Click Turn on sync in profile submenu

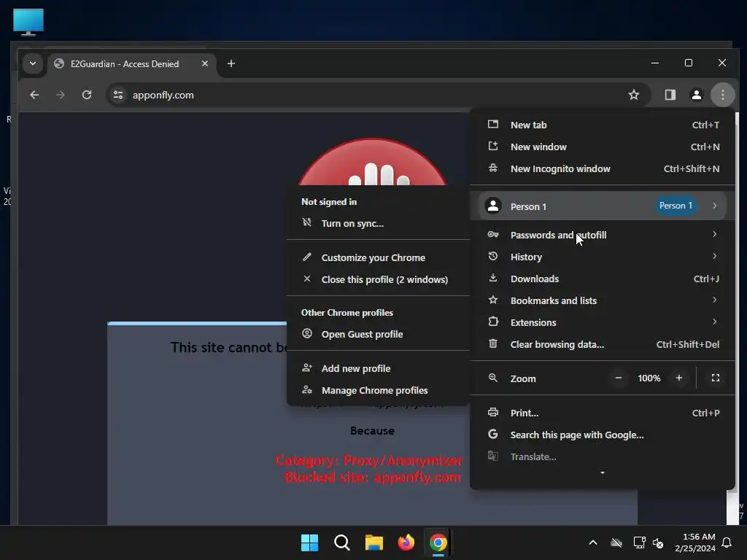[379, 223]
